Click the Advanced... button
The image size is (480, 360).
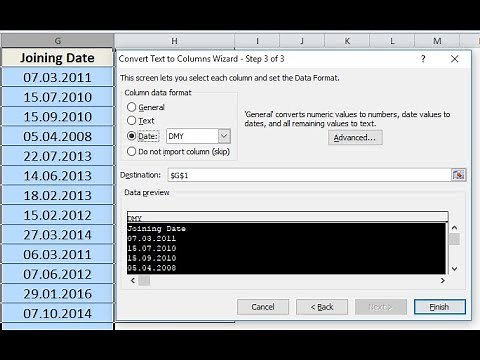click(x=355, y=137)
